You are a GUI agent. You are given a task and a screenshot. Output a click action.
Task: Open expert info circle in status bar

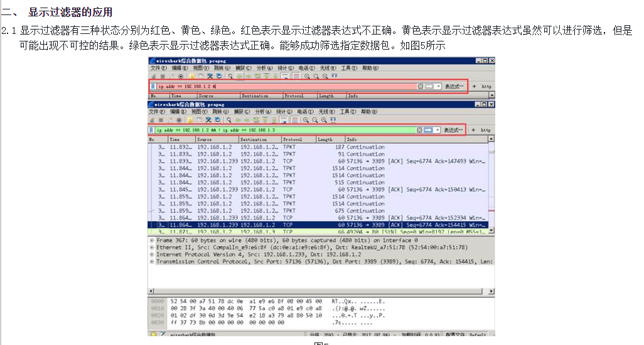154,334
